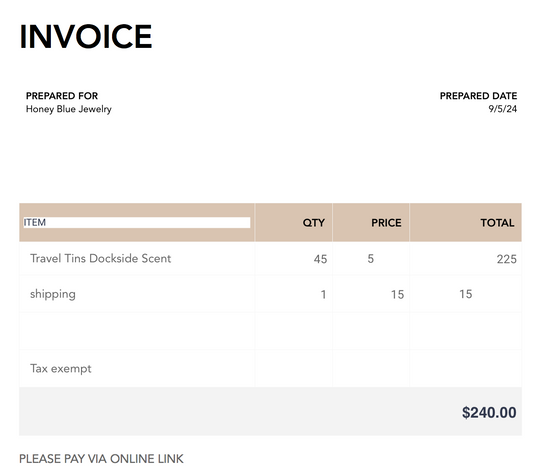
Task: Select the QTY column header
Action: [x=314, y=223]
